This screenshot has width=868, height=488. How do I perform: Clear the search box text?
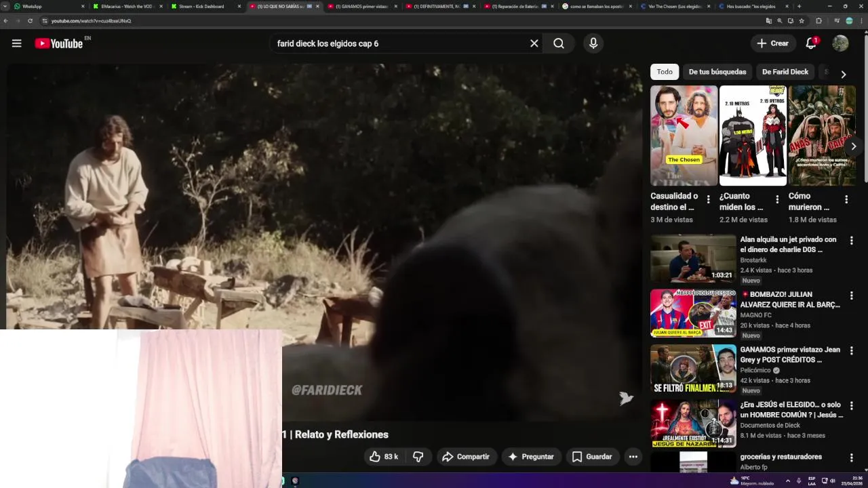(534, 43)
